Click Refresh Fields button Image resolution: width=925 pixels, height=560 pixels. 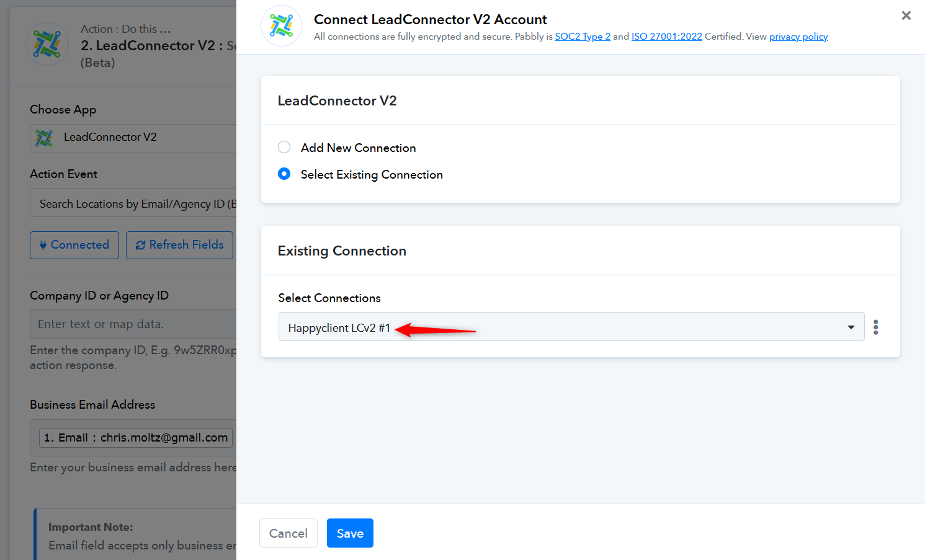179,245
